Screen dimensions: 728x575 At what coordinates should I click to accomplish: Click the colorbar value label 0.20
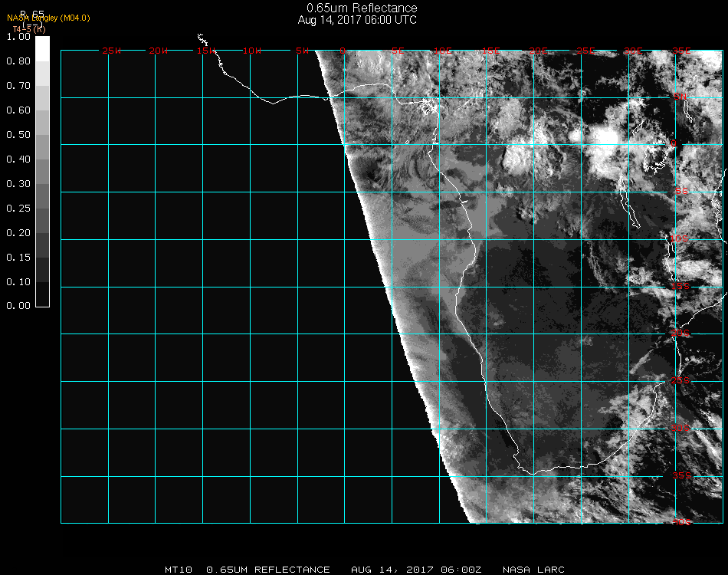click(18, 233)
